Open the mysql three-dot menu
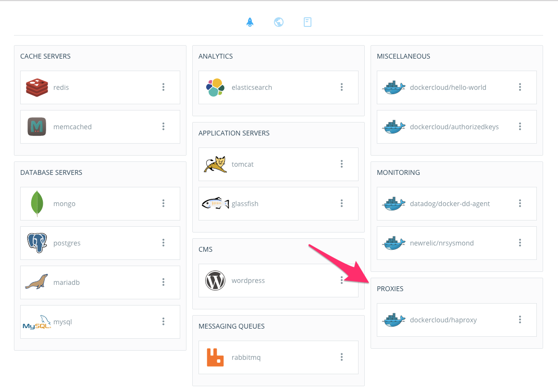This screenshot has width=558, height=392. (x=163, y=321)
